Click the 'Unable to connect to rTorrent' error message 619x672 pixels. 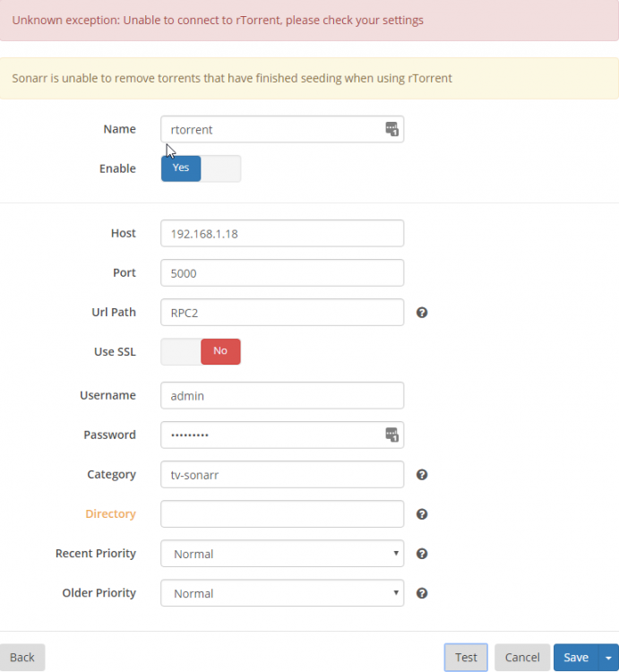pyautogui.click(x=218, y=20)
